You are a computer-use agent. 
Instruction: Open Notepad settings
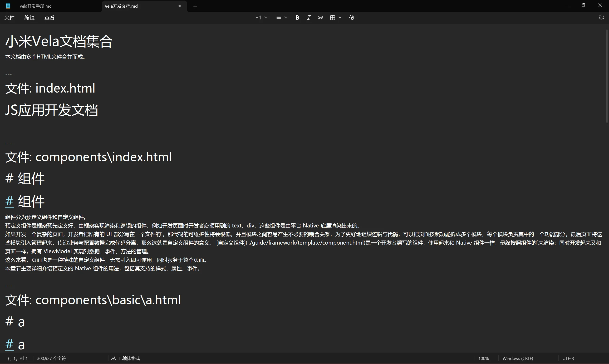[601, 17]
